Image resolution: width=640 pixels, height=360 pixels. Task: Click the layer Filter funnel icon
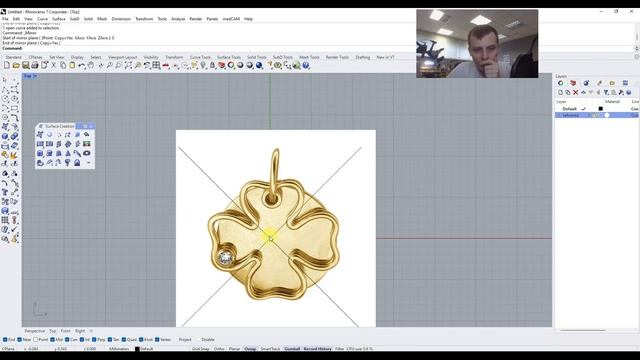point(606,93)
